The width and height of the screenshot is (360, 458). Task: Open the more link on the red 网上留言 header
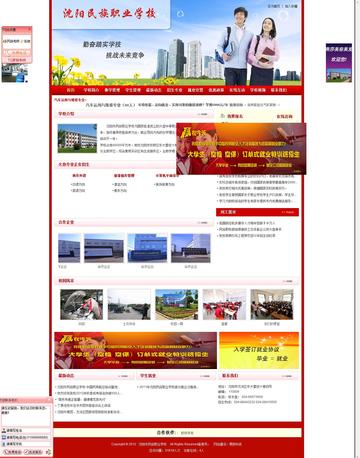288,212
